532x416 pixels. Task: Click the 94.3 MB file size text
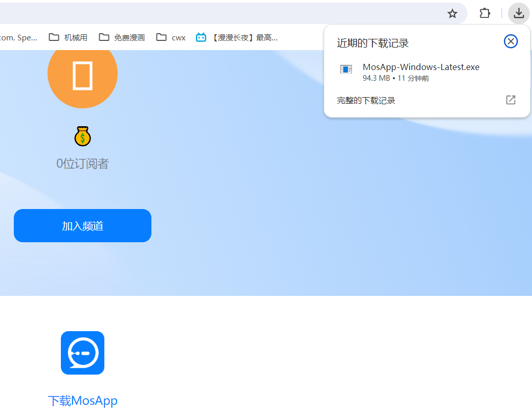coord(376,78)
